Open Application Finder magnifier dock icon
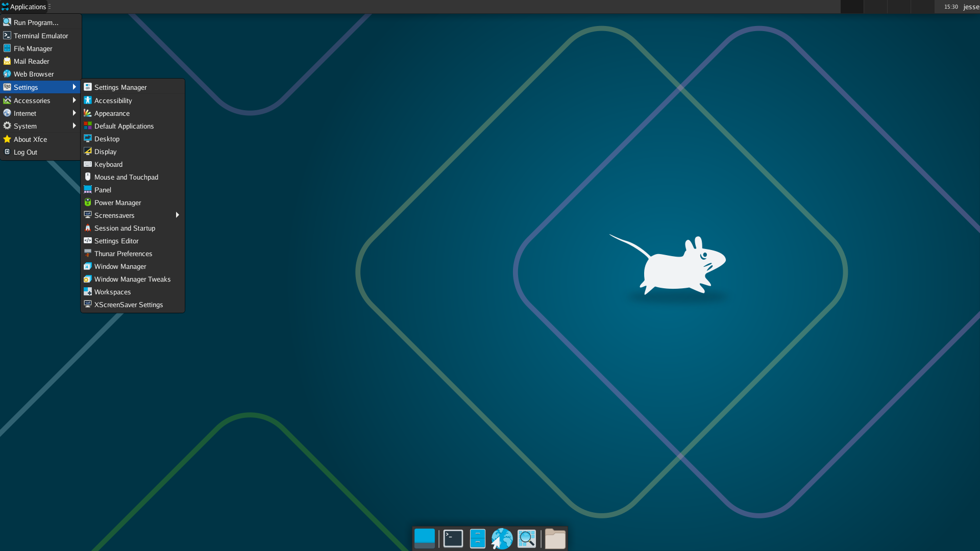 click(x=526, y=538)
